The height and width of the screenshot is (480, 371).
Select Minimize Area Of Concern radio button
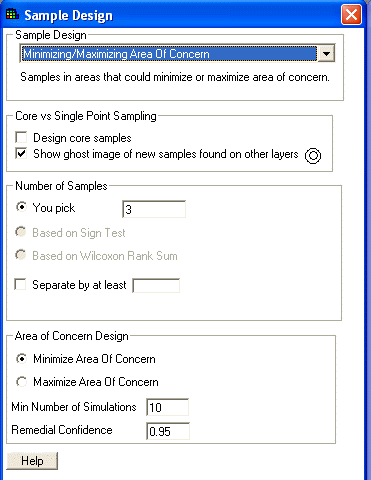pyautogui.click(x=22, y=359)
